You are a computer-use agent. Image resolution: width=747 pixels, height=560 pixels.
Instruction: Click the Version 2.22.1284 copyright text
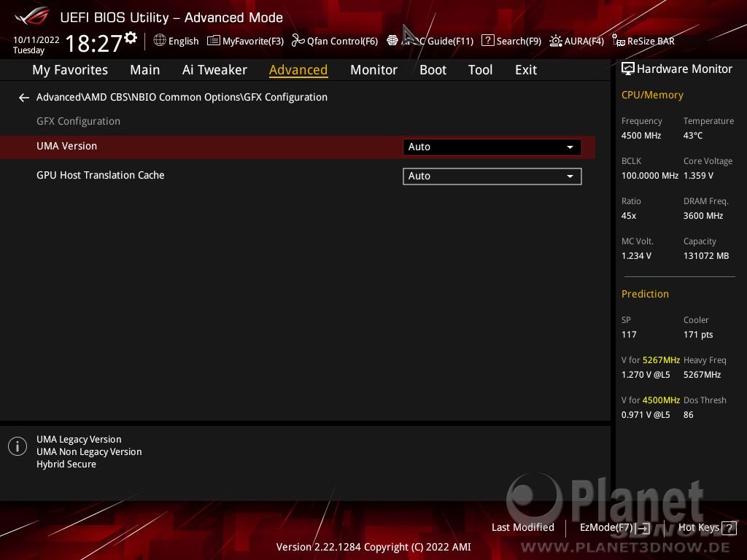tap(373, 547)
